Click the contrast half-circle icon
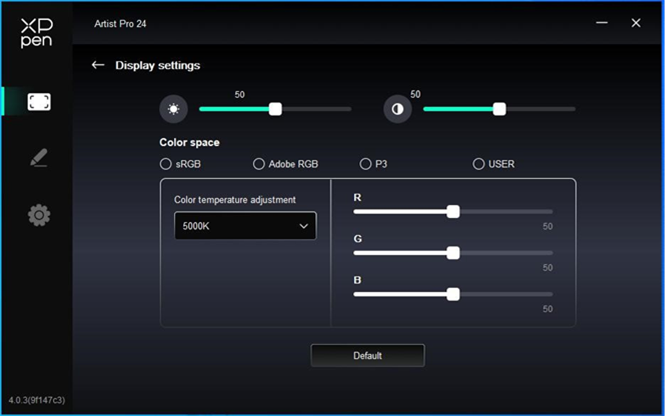This screenshot has height=416, width=665. point(397,109)
